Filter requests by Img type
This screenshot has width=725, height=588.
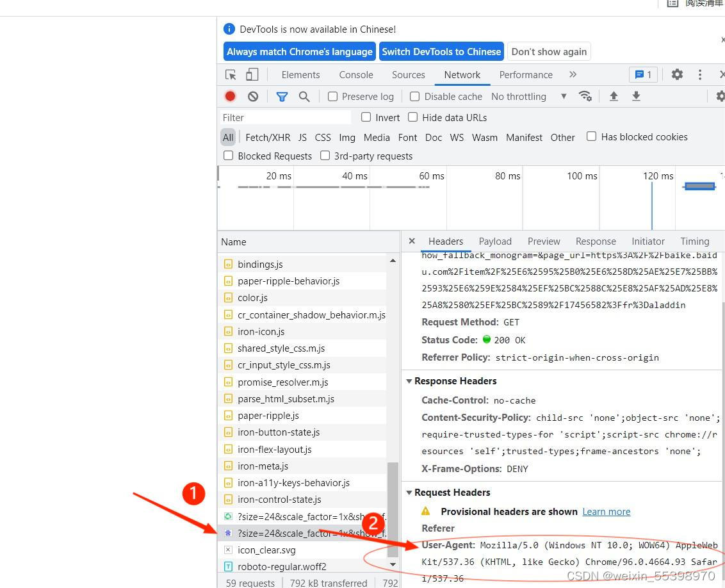pos(346,137)
